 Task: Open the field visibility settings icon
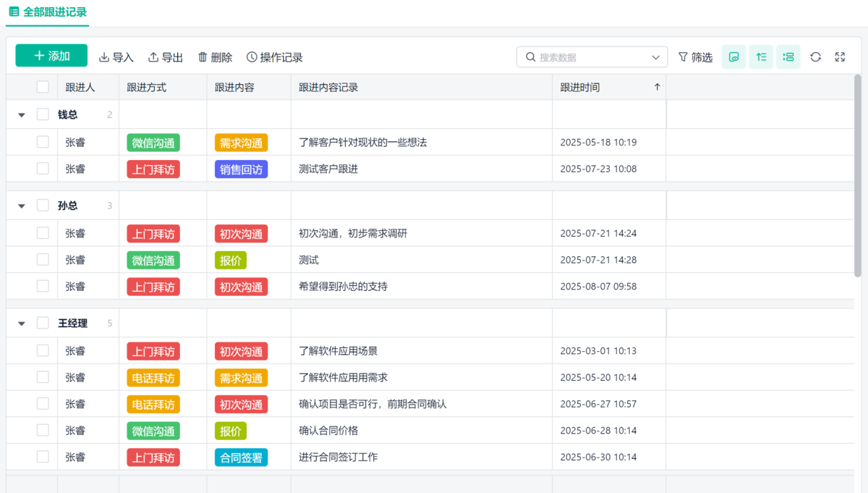733,57
